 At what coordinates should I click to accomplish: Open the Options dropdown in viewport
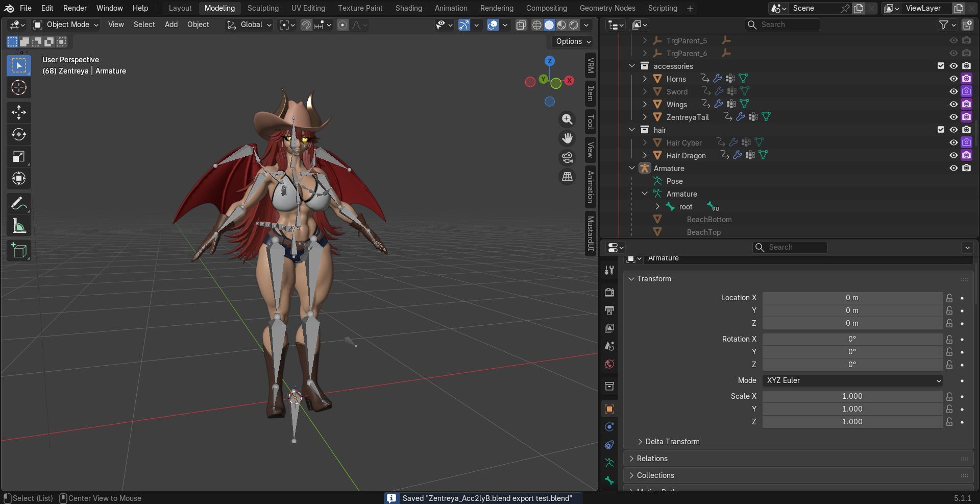coord(573,41)
